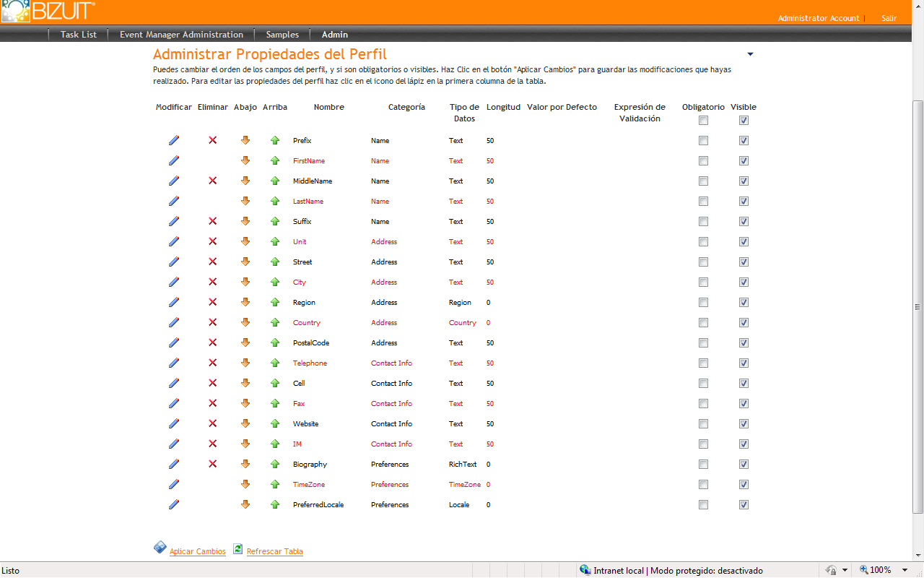This screenshot has width=924, height=578.
Task: Delete the MiddleName property with red X
Action: point(212,181)
